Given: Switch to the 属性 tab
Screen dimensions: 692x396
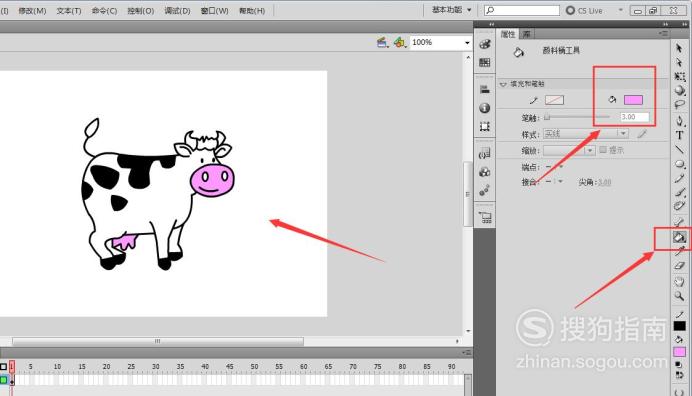Looking at the screenshot, I should pos(508,34).
